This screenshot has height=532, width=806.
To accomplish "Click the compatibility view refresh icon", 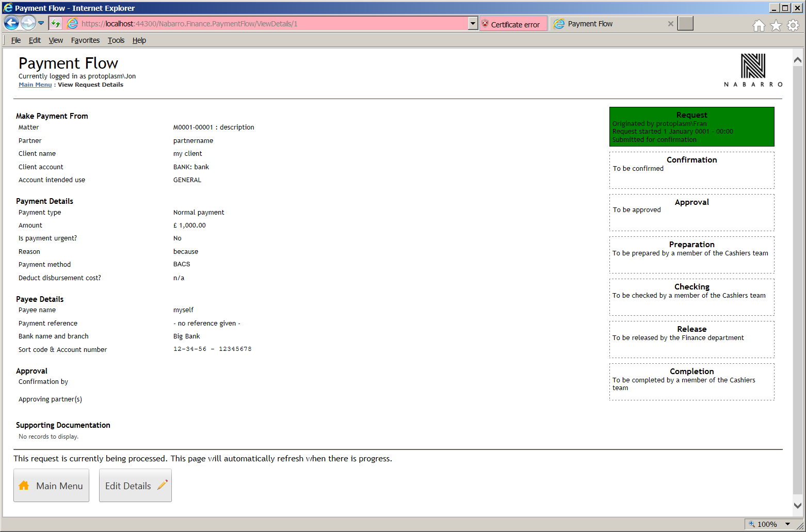I will pos(56,24).
